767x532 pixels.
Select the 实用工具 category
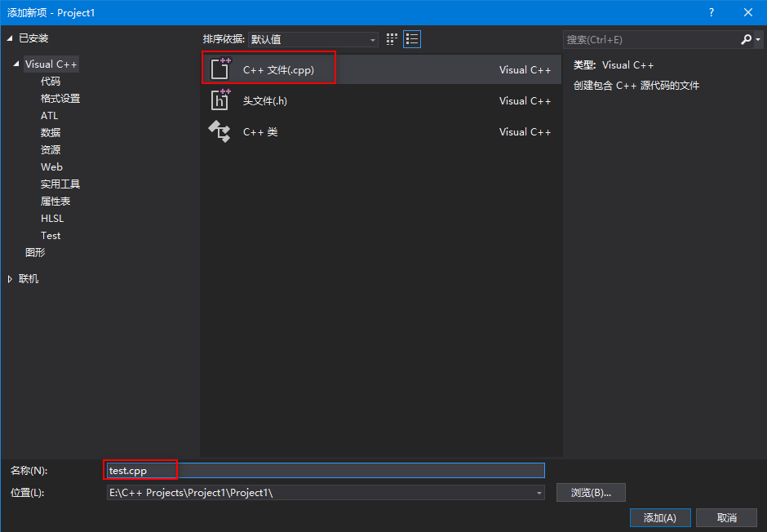coord(60,184)
